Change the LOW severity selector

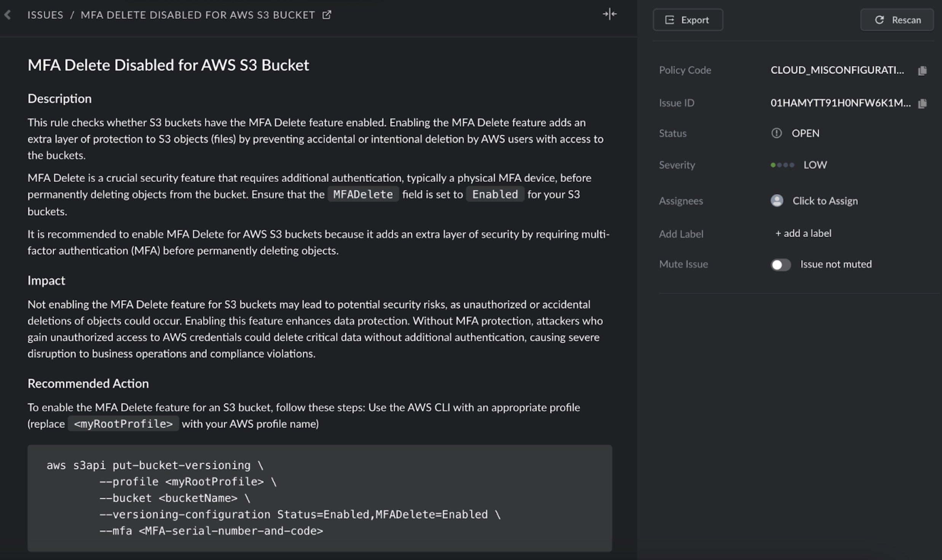815,165
